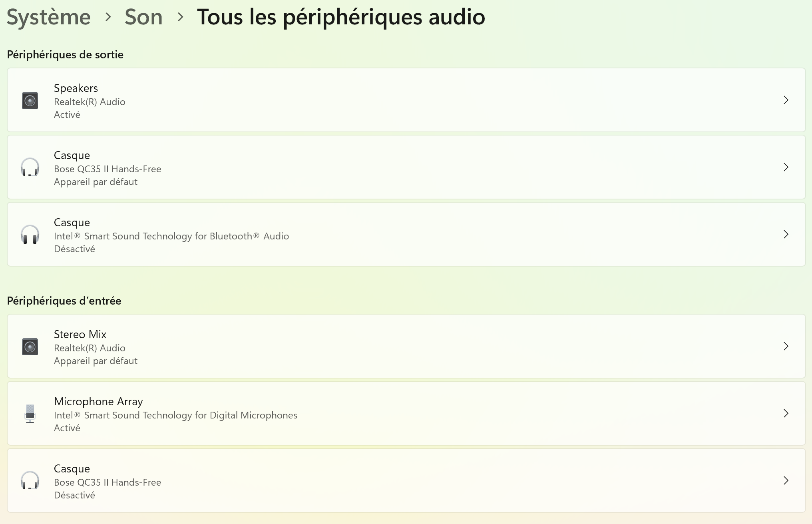Click the Speakers Realtek output device icon
The height and width of the screenshot is (524, 812).
point(30,100)
